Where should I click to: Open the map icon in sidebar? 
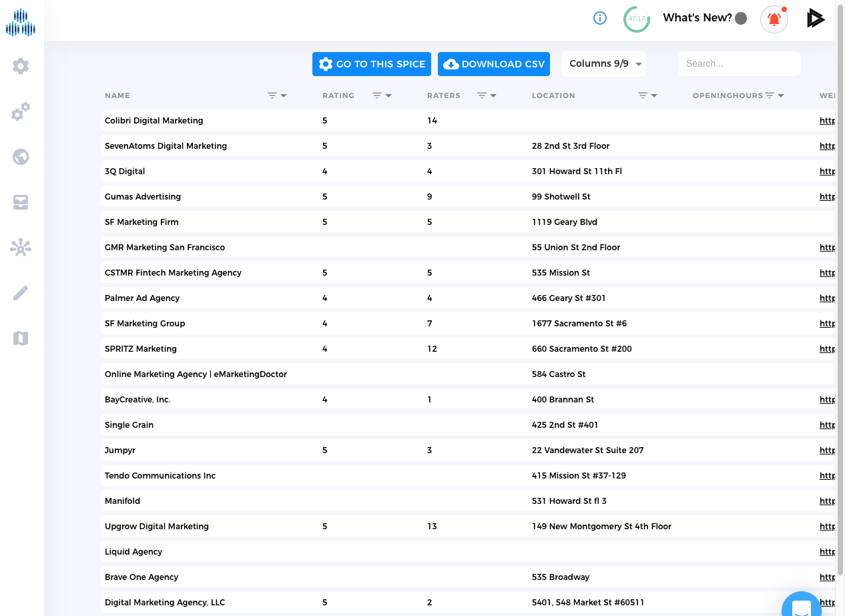[21, 338]
